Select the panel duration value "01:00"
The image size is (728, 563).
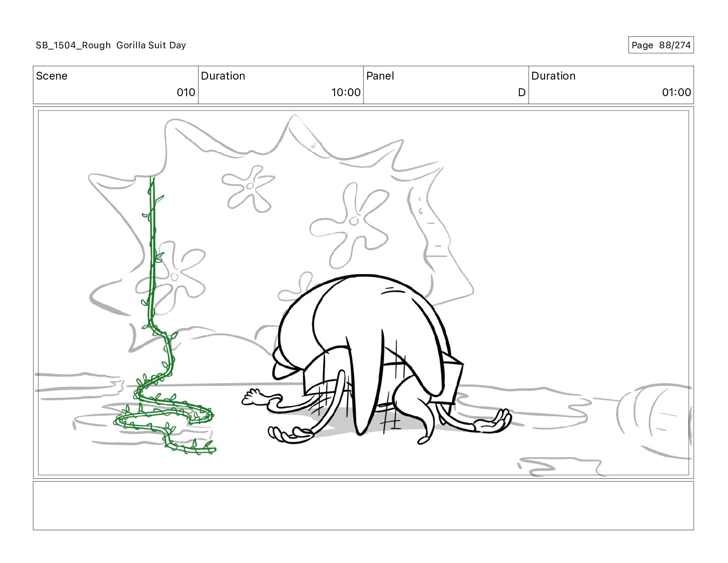pos(677,92)
